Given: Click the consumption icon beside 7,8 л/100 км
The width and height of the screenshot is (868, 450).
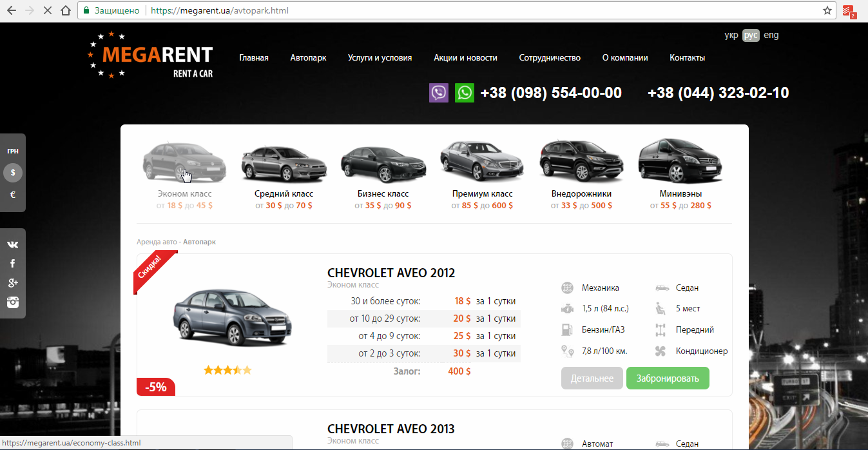Looking at the screenshot, I should coord(567,351).
